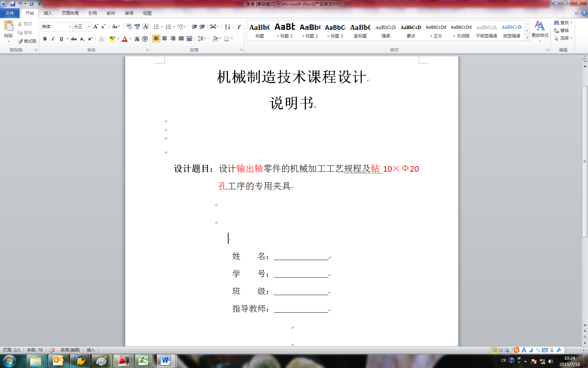The height and width of the screenshot is (368, 588).
Task: Click the Clear Formatting eraser icon
Action: (129, 27)
